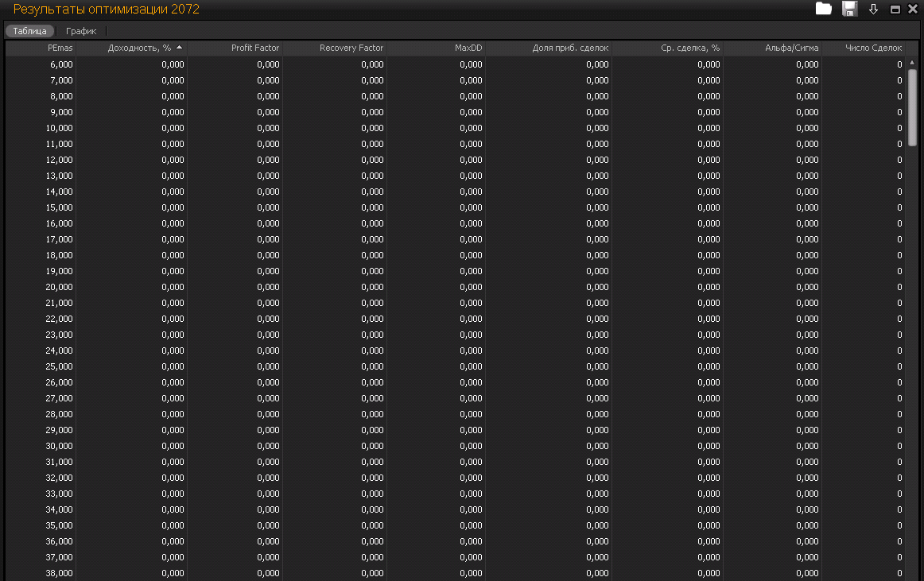This screenshot has width=924, height=581.
Task: Sort by Доля приб. сделок column
Action: (x=549, y=48)
